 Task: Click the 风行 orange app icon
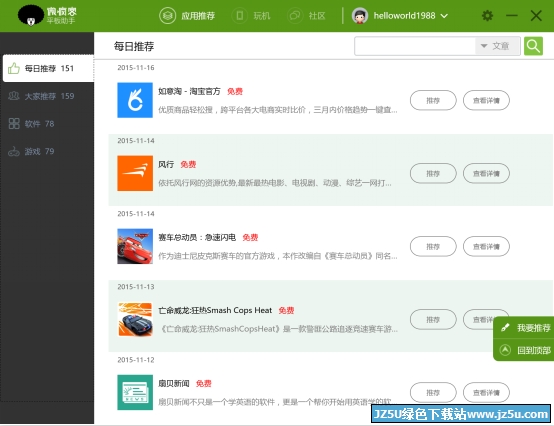[135, 173]
